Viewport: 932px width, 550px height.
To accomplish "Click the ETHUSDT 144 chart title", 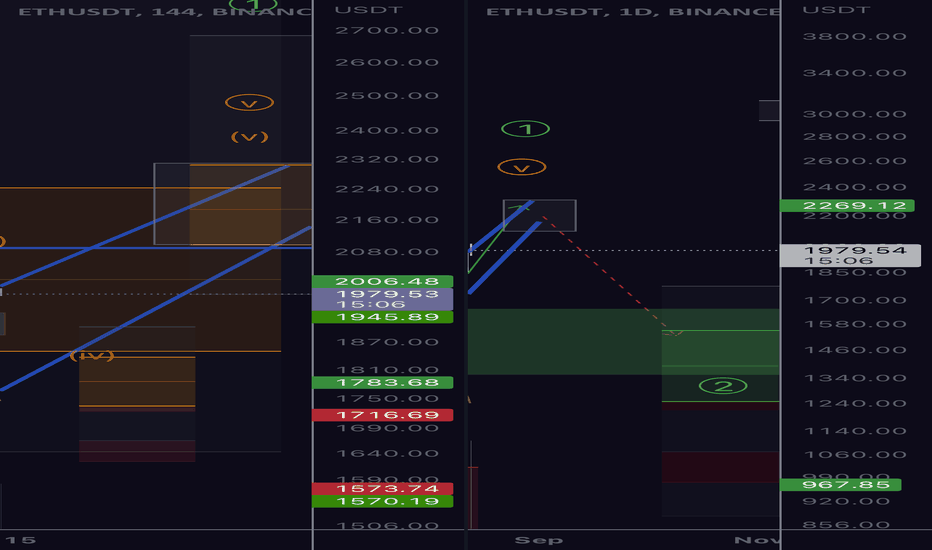I will point(165,12).
